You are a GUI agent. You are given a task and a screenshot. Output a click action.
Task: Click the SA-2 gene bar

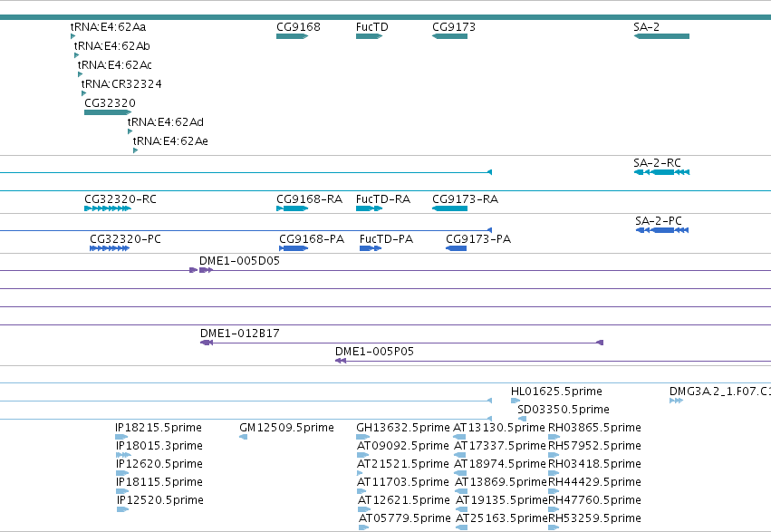coord(661,36)
